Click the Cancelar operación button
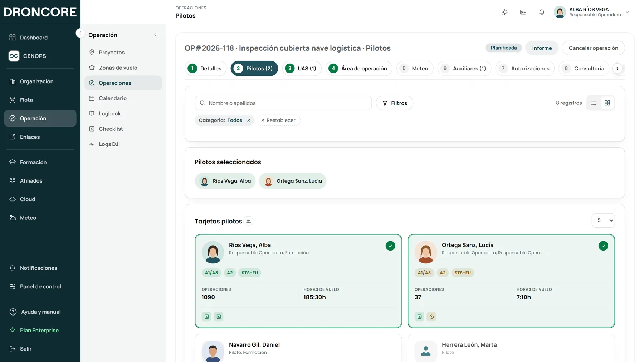The width and height of the screenshot is (644, 362). click(593, 48)
